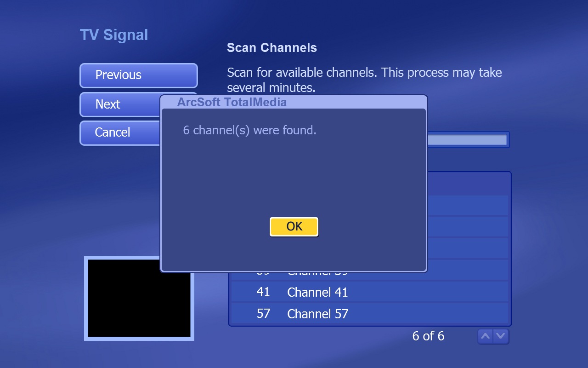The width and height of the screenshot is (588, 368).
Task: Select the Channel 41 row
Action: tap(370, 292)
